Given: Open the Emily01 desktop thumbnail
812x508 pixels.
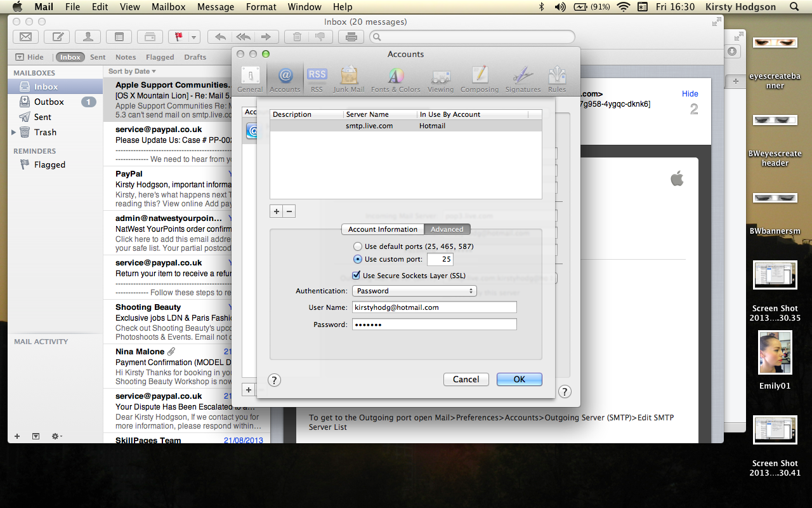Looking at the screenshot, I should [x=775, y=353].
